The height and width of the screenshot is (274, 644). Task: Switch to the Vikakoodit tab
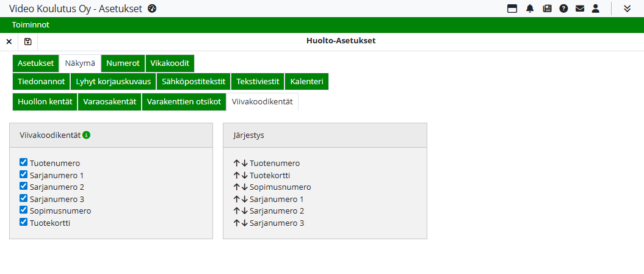coord(170,63)
